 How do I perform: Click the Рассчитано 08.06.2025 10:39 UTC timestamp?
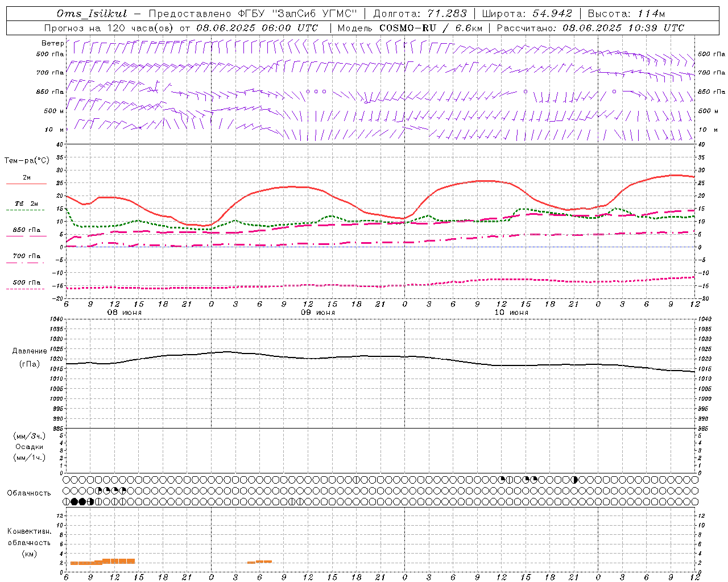(590, 28)
